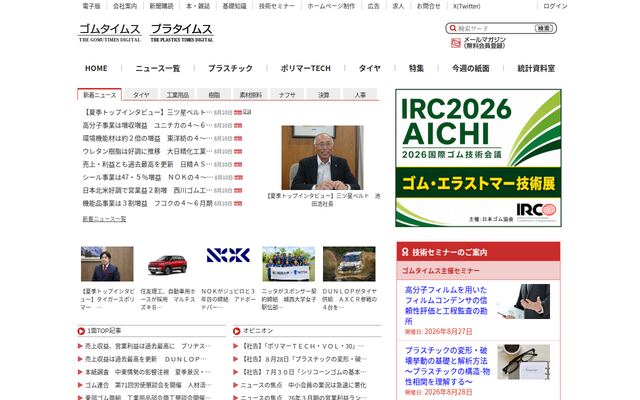Screen dimensions: 640x400
Task: Open the red SUV 住友理工 thumbnail
Action: 167,264
